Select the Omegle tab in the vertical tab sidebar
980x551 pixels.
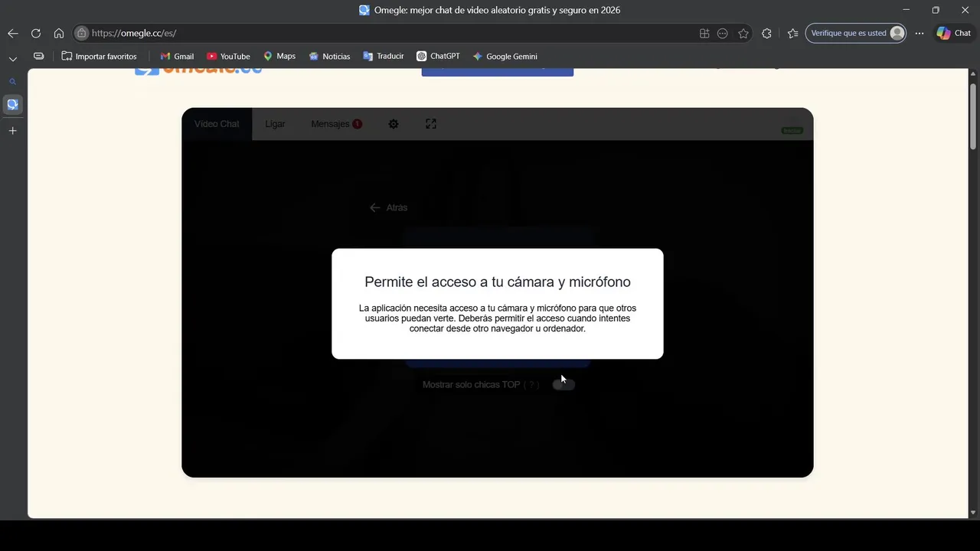click(12, 104)
